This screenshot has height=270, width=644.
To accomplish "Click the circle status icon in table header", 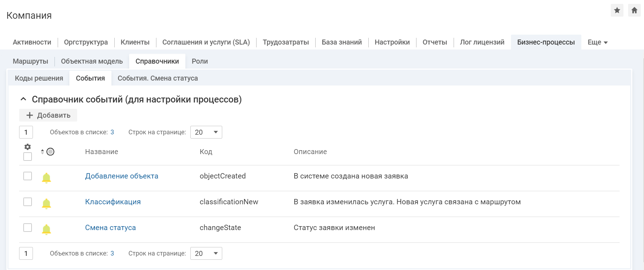I will coord(51,152).
